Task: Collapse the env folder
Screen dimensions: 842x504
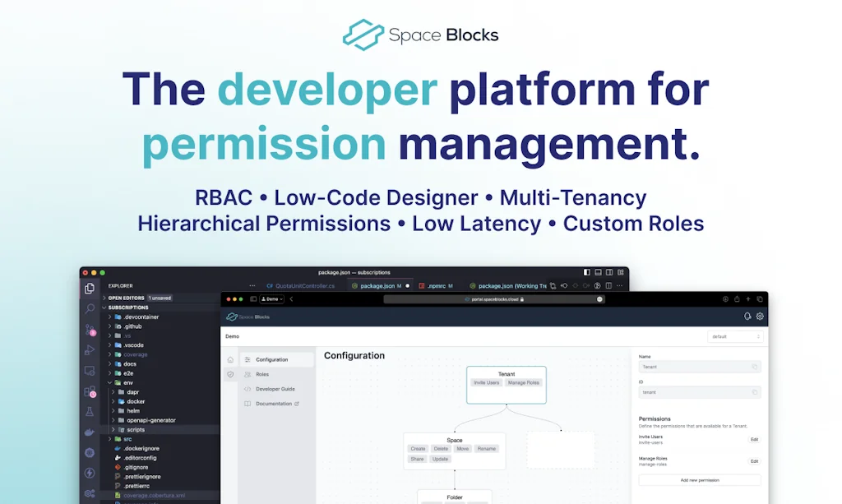Action: (108, 382)
